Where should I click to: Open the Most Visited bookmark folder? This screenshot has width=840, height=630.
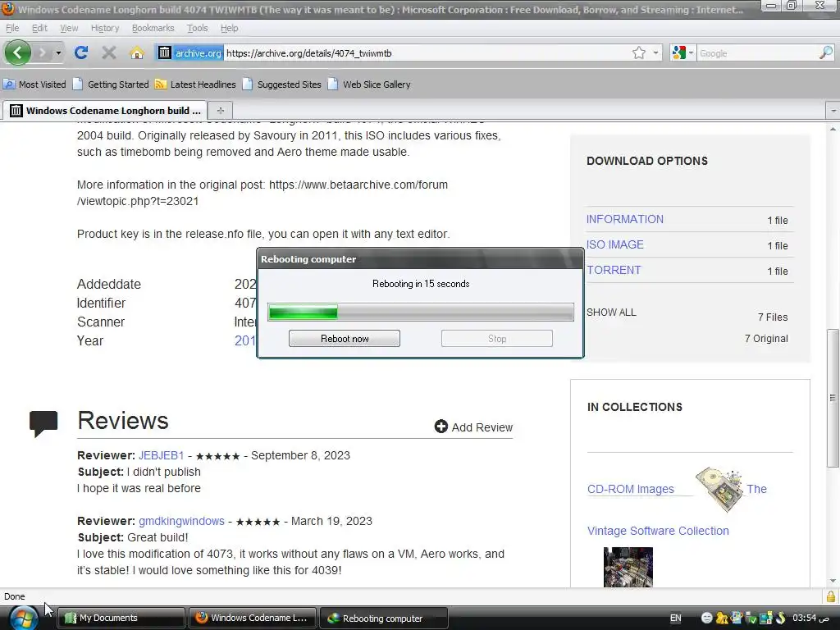(34, 84)
